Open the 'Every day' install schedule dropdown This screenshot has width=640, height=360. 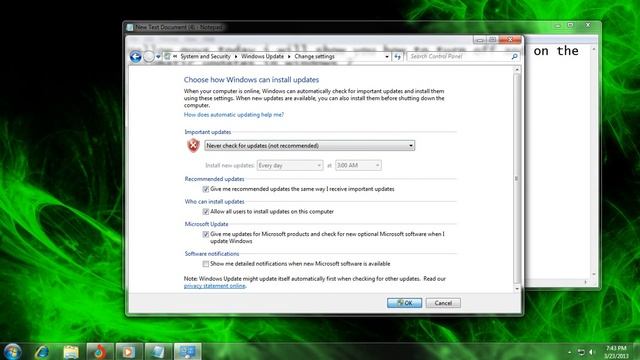290,165
